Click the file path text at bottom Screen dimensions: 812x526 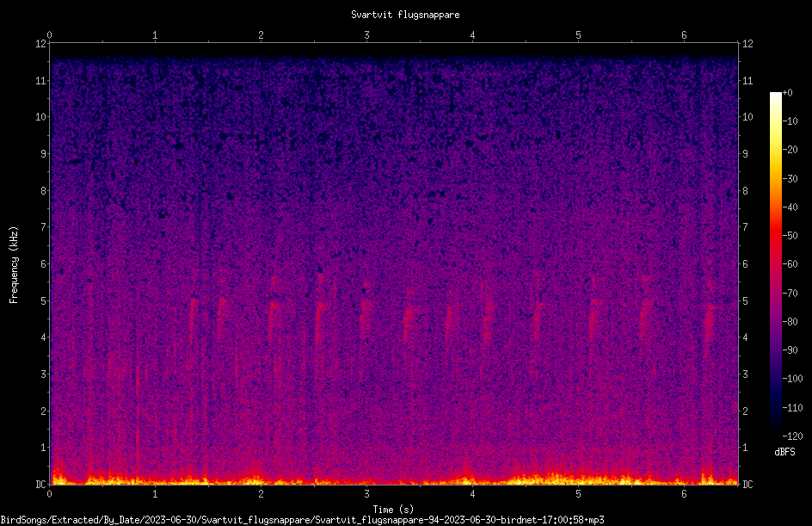302,520
